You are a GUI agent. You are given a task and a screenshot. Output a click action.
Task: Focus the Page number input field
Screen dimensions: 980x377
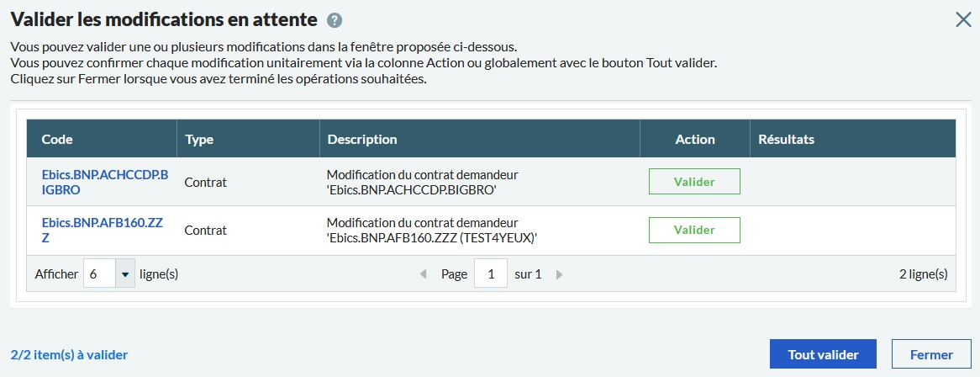491,274
